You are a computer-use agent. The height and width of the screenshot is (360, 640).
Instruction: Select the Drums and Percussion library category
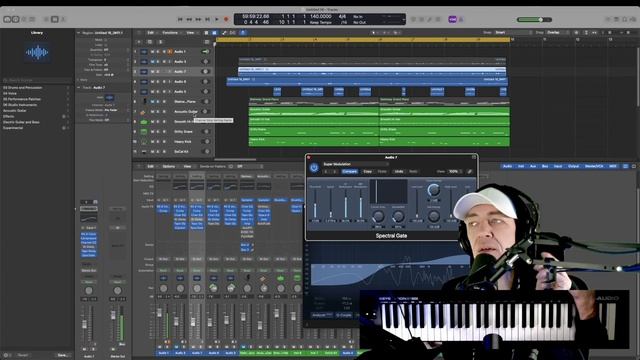(x=23, y=87)
